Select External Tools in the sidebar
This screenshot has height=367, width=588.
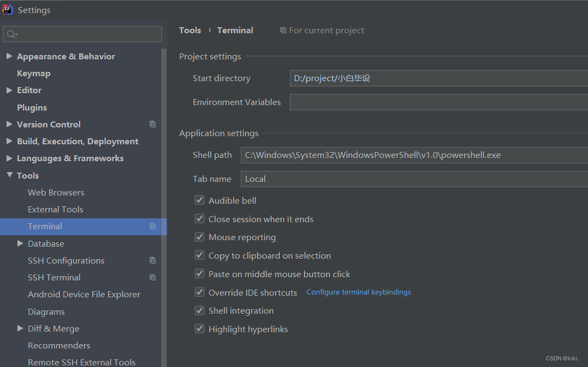pos(56,210)
